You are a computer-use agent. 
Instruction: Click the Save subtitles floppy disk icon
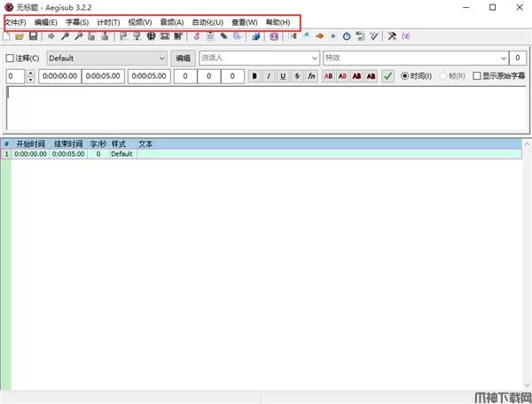pos(33,36)
